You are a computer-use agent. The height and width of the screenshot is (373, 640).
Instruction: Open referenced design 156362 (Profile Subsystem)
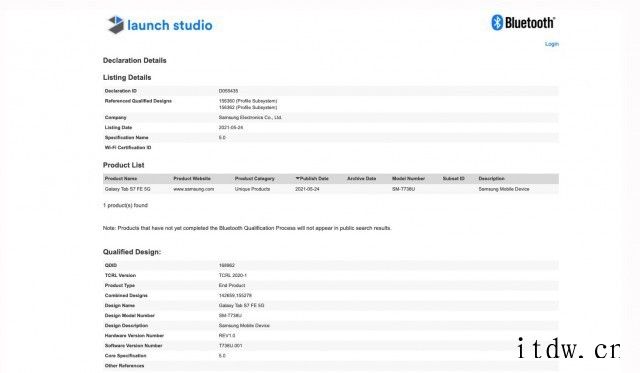(x=248, y=107)
